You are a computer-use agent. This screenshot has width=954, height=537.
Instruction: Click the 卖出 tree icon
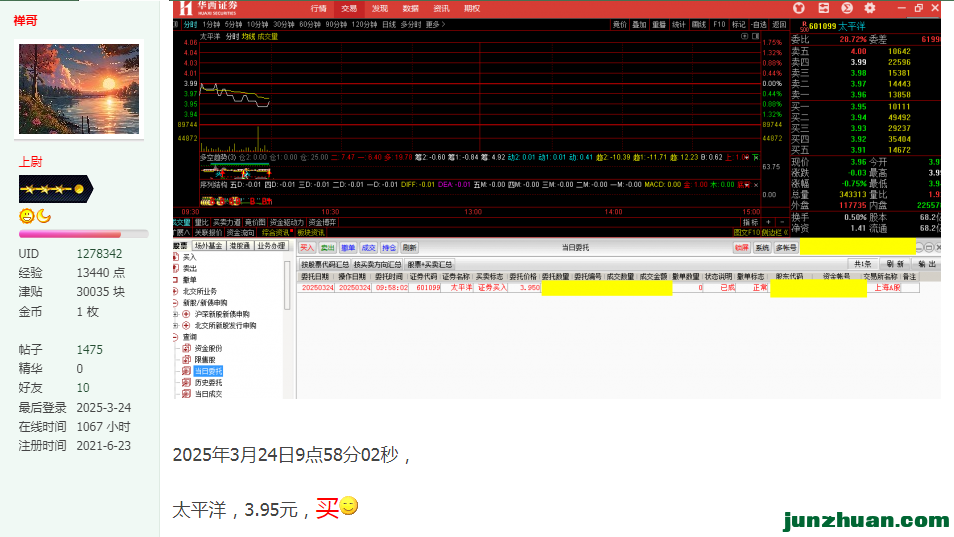(176, 268)
